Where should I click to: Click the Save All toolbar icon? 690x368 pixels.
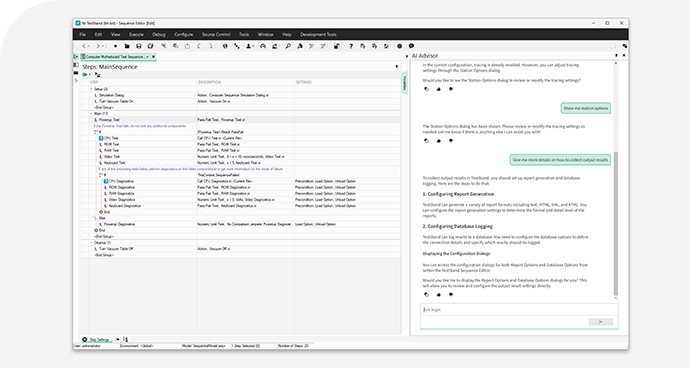[x=150, y=46]
